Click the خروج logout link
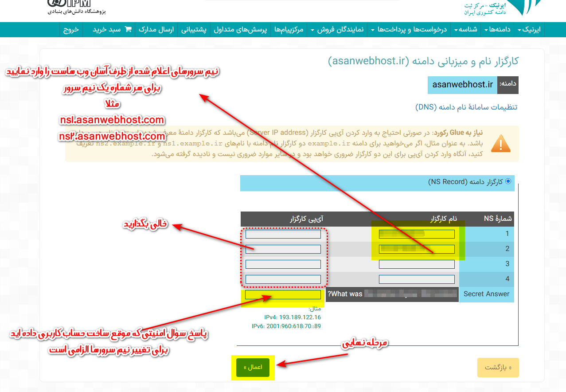 [71, 30]
